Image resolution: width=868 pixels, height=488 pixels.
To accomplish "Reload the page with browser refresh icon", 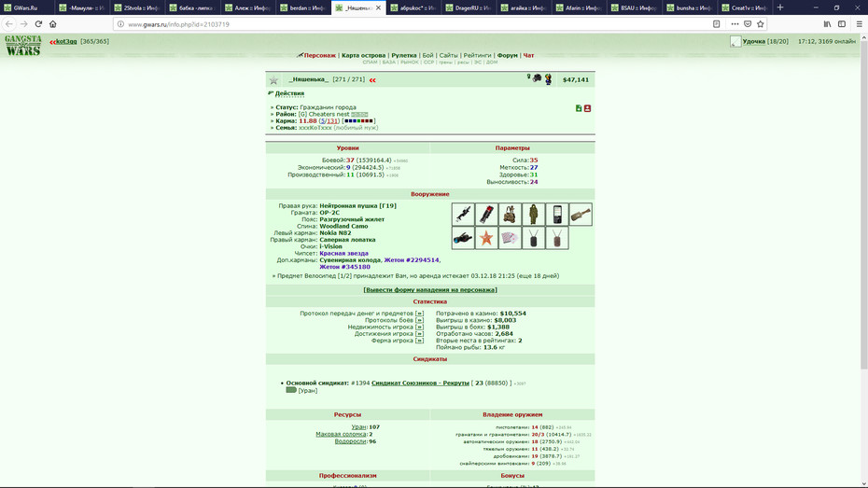I will click(38, 23).
